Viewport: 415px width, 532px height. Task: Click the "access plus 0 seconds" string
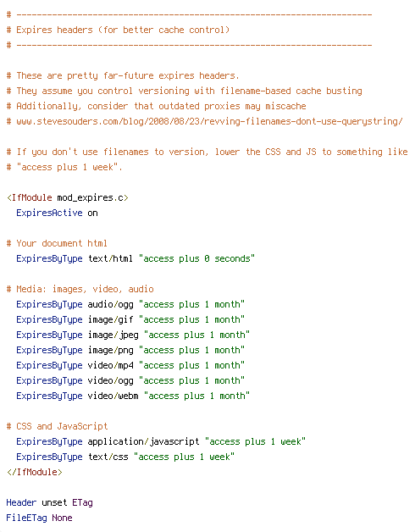(x=196, y=259)
